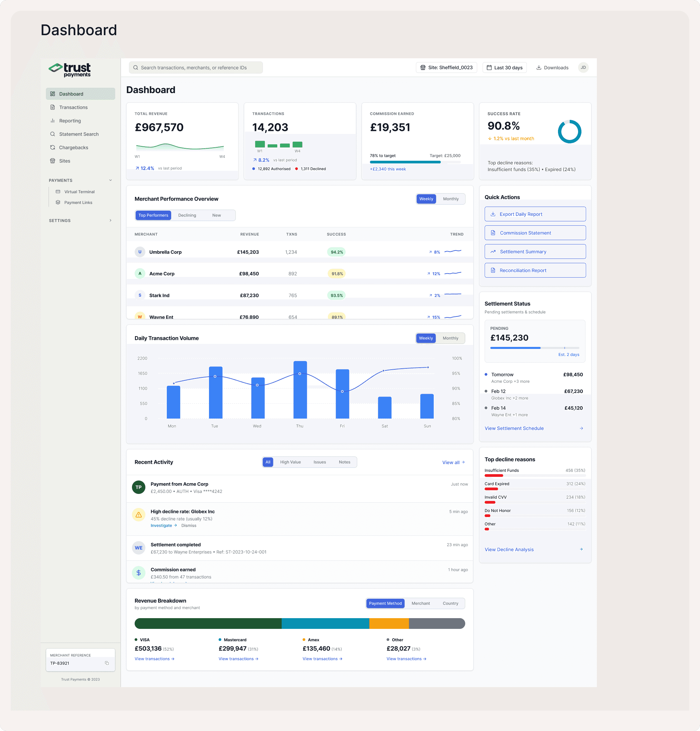Screen dimensions: 700x731
Task: Click the transaction search field
Action: pyautogui.click(x=196, y=68)
